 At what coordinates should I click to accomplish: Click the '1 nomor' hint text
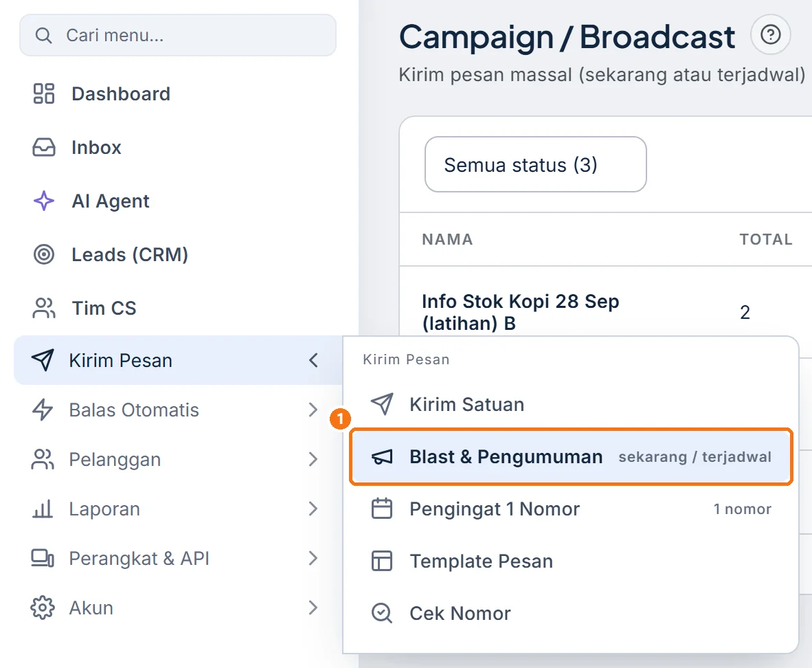(x=743, y=509)
